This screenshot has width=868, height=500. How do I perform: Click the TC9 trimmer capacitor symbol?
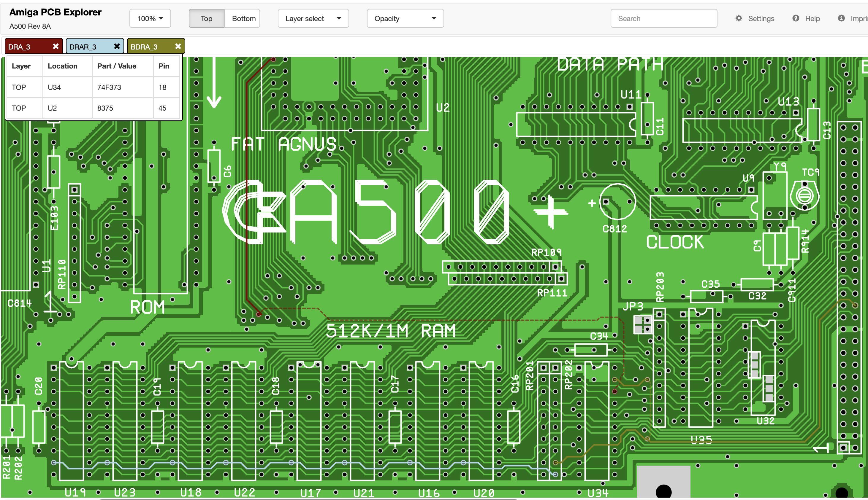click(x=804, y=196)
